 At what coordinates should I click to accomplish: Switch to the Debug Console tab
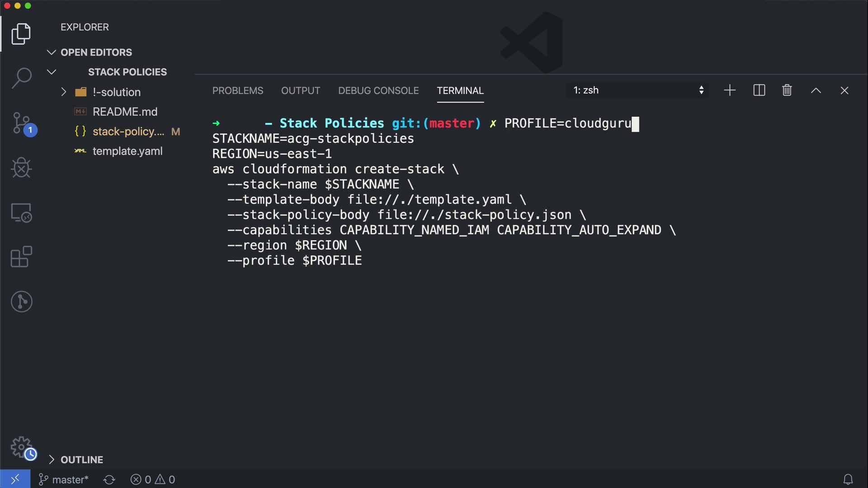[378, 90]
